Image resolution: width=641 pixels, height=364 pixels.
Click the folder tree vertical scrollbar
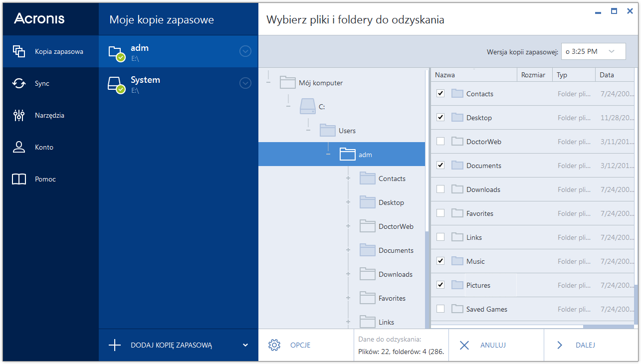(427, 280)
